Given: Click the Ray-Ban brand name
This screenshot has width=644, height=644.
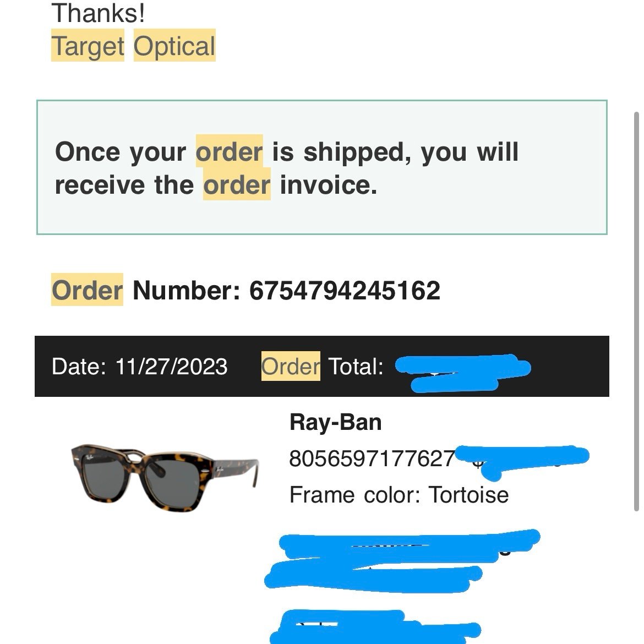Looking at the screenshot, I should tap(336, 422).
